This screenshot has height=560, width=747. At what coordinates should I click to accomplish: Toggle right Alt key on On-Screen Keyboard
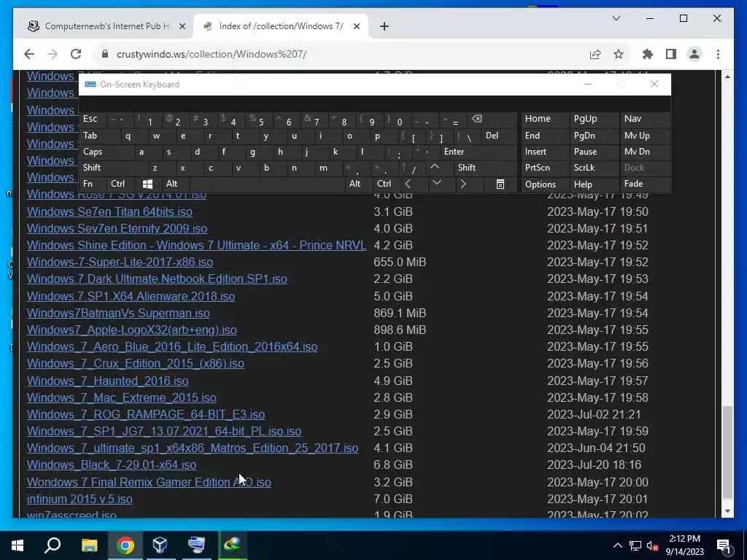[358, 184]
